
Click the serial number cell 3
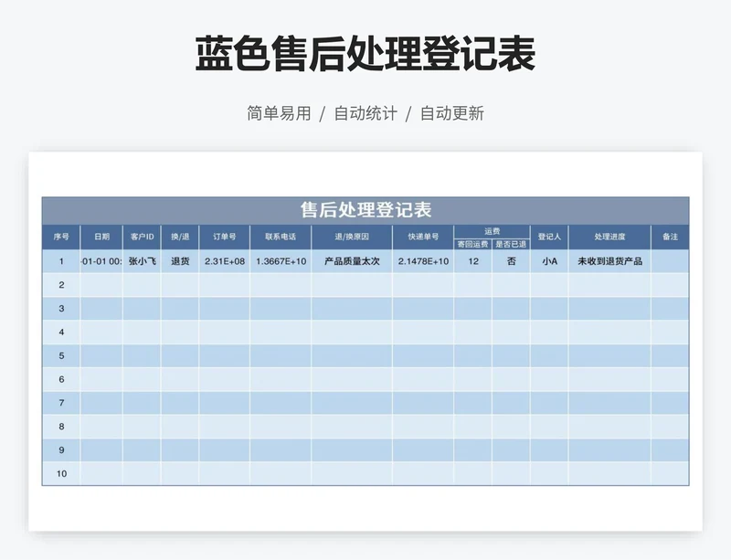pyautogui.click(x=61, y=308)
